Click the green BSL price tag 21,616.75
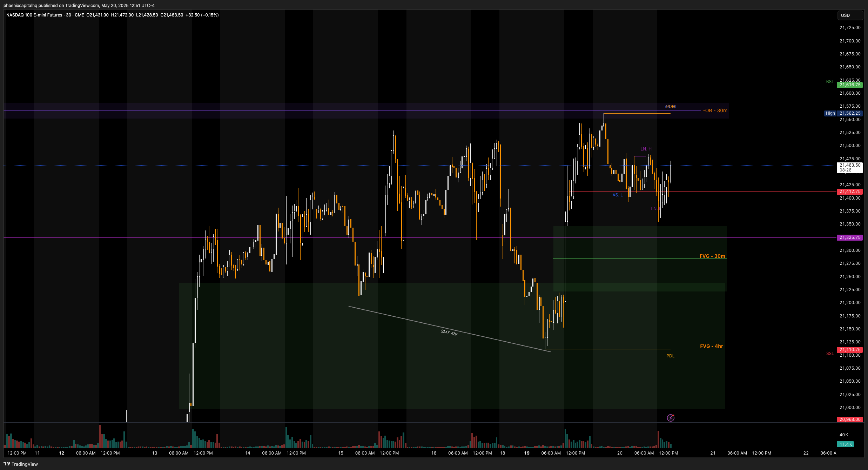Screen dimensions: 868x470 pos(849,85)
